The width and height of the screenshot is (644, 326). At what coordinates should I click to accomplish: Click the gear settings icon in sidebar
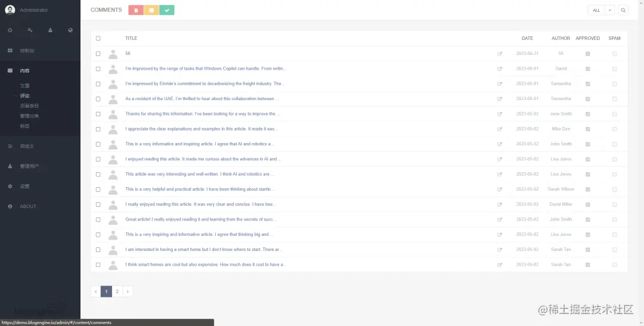pyautogui.click(x=10, y=187)
